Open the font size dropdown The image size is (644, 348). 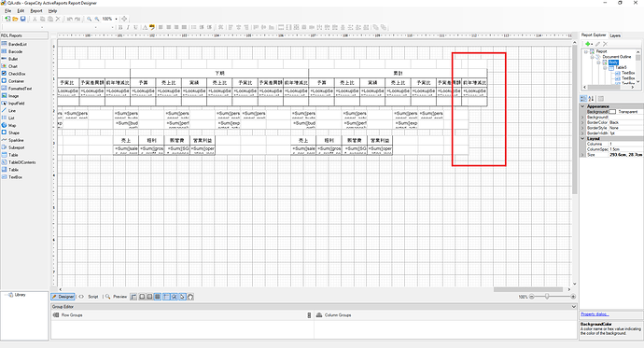point(113,27)
